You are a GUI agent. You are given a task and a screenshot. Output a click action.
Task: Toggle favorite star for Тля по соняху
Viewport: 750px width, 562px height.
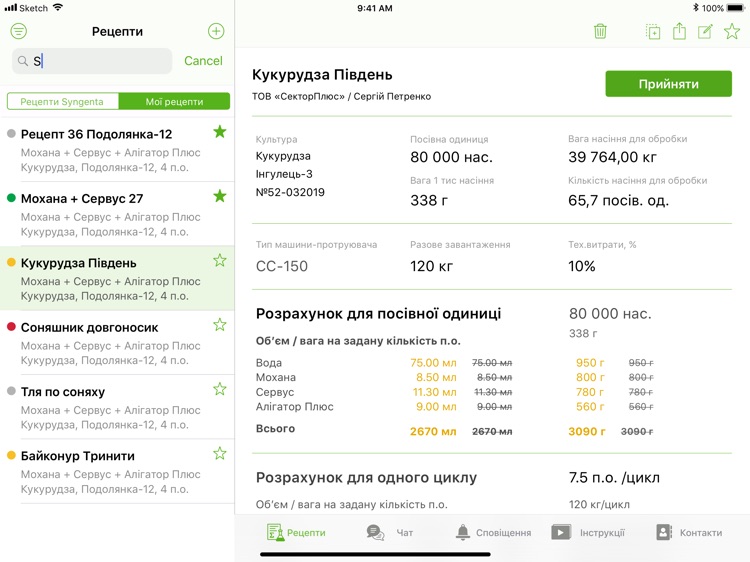pos(220,389)
